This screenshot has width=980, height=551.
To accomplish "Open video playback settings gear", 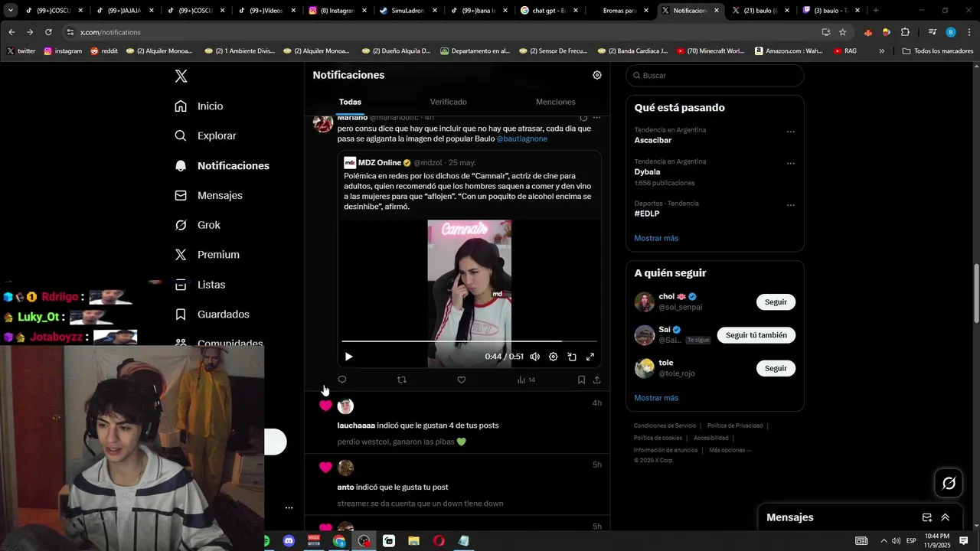I will 553,357.
